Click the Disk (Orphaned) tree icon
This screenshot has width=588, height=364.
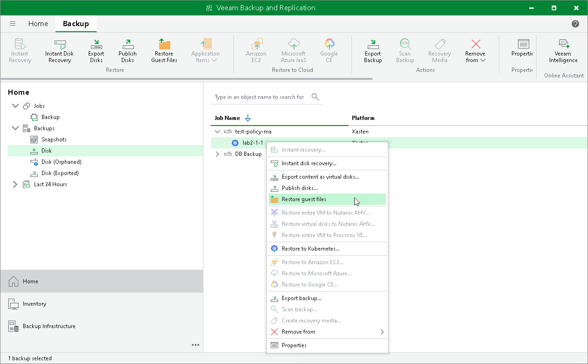coord(34,162)
